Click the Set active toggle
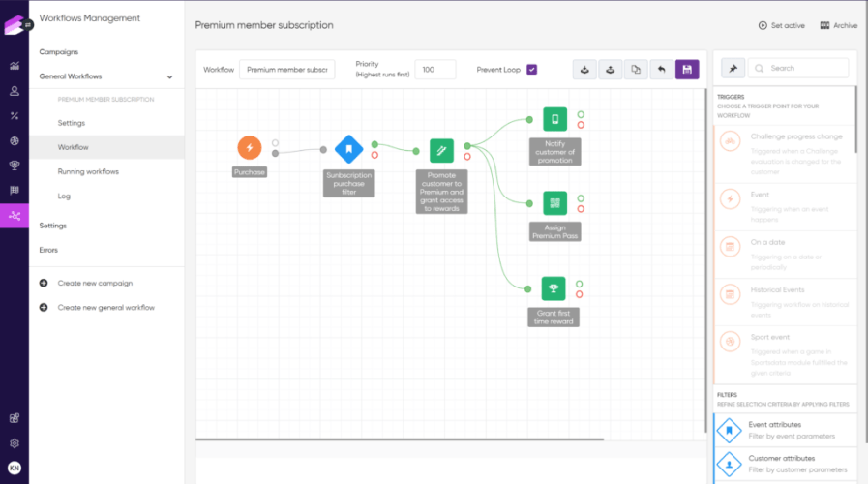 pos(782,25)
